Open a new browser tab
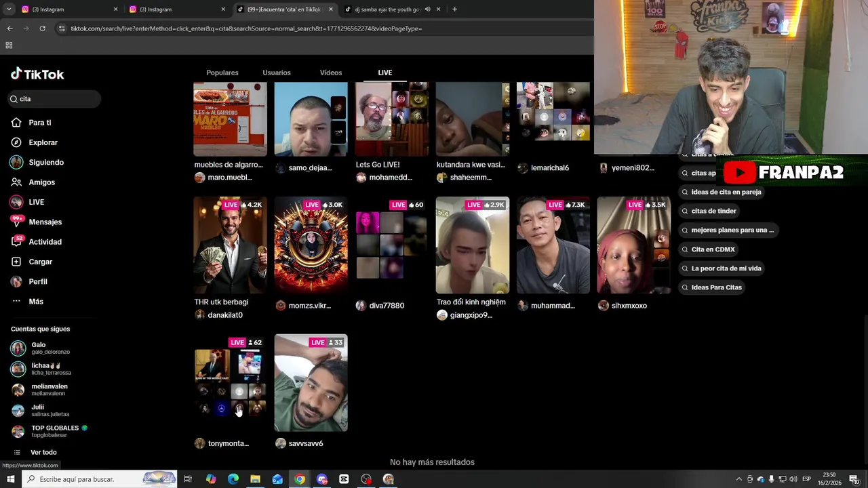Screen dimensions: 868x488 coord(454,9)
